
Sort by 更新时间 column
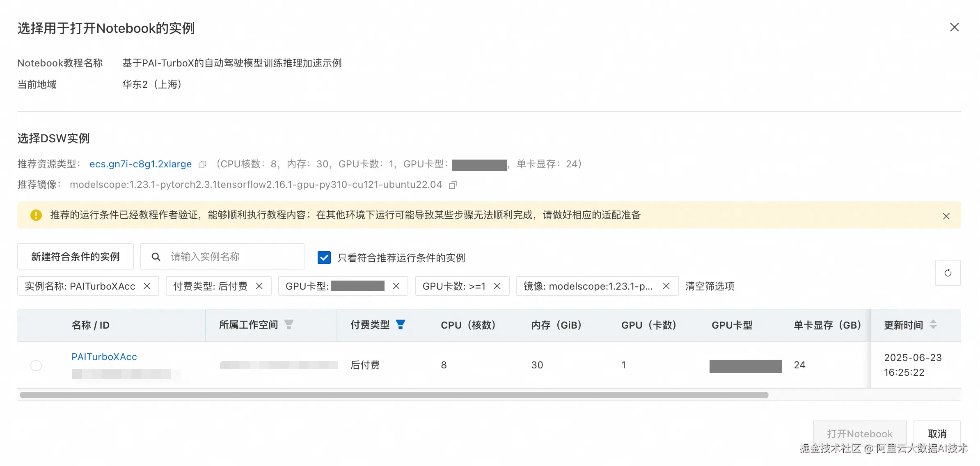(933, 324)
